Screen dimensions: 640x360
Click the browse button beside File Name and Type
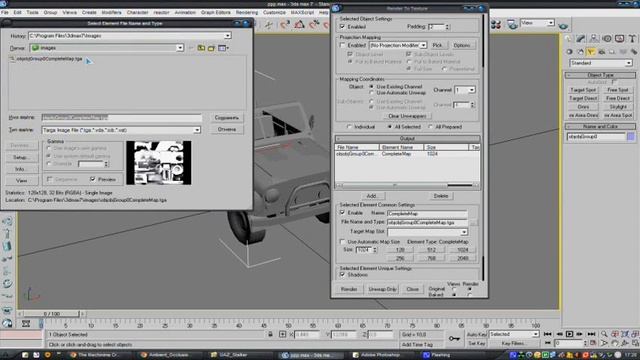473,222
